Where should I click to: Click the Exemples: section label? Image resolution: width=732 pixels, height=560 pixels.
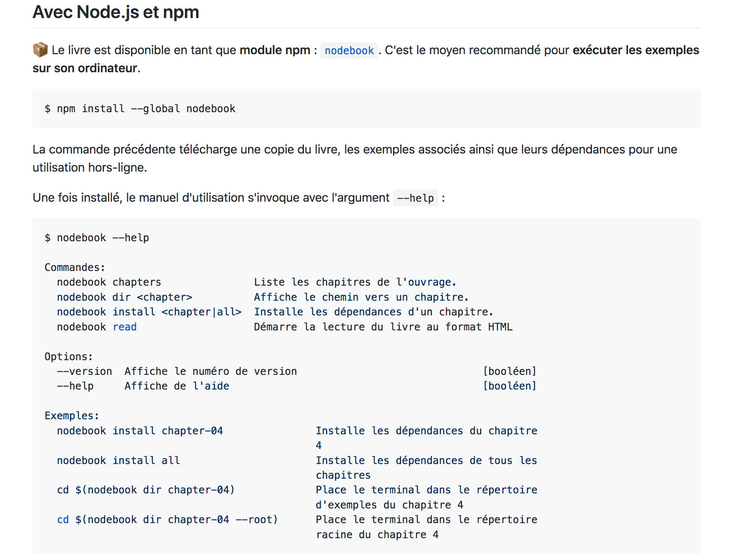(71, 415)
